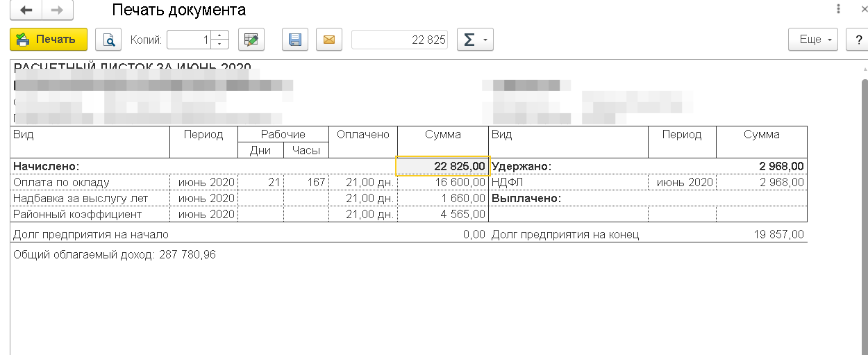
Task: Open the Еще more actions menu
Action: pos(813,40)
